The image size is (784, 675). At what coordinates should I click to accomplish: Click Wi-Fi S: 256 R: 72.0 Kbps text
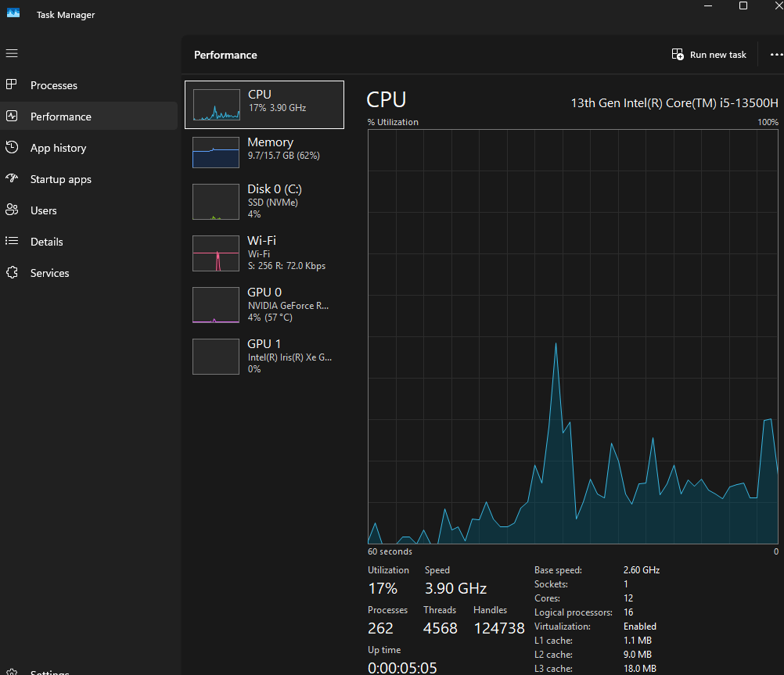(286, 266)
